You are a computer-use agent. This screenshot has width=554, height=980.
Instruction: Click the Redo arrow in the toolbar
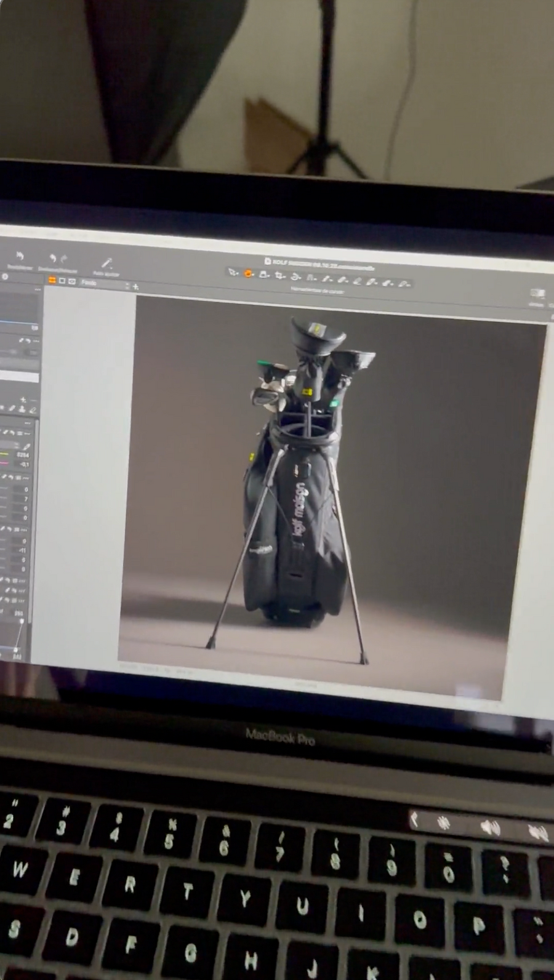pyautogui.click(x=63, y=259)
